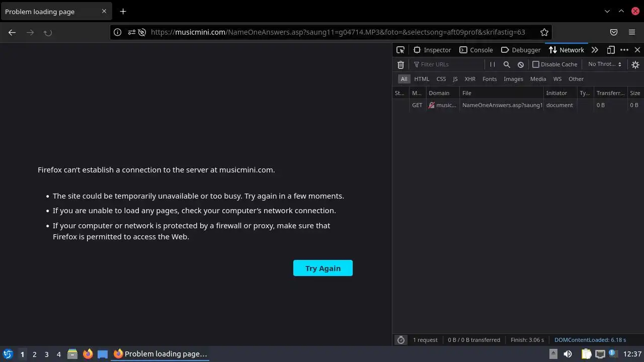Sort by the Size column header
This screenshot has width=644, height=362.
coord(635,93)
